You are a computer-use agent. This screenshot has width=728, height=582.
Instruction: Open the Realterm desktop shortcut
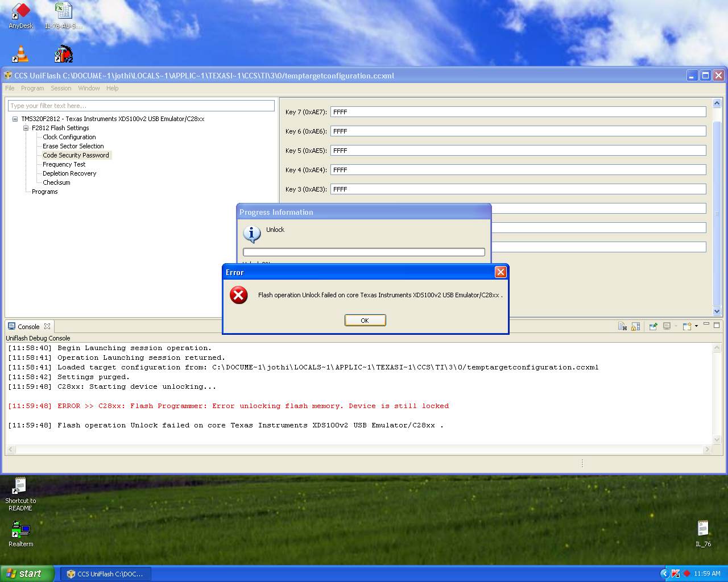20,534
